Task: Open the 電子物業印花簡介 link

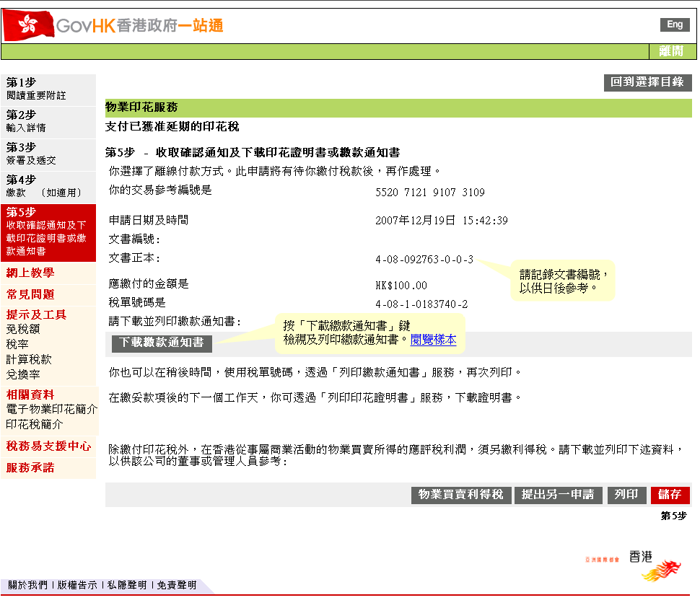Action: tap(51, 410)
